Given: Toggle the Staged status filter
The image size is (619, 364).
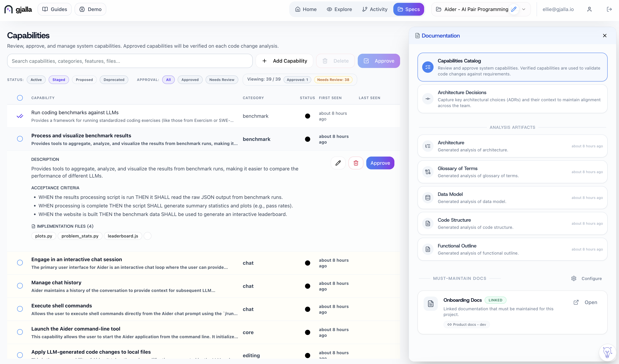Looking at the screenshot, I should coord(59,80).
